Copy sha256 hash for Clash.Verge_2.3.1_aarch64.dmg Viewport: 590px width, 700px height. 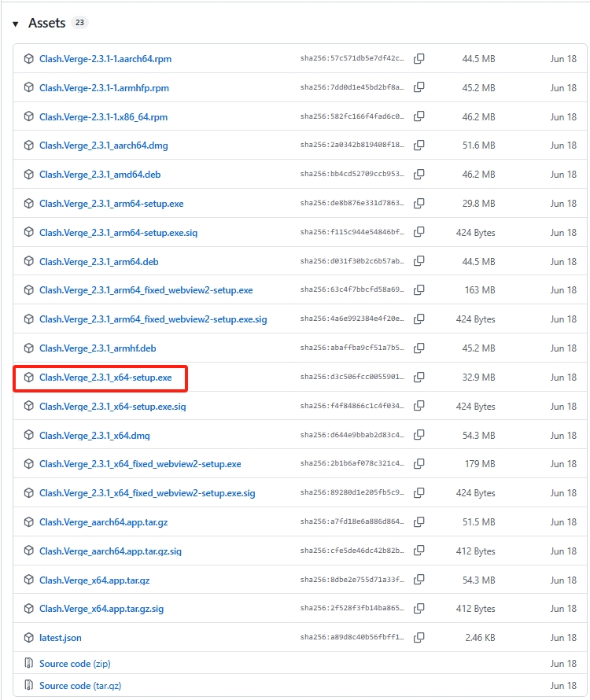point(419,146)
